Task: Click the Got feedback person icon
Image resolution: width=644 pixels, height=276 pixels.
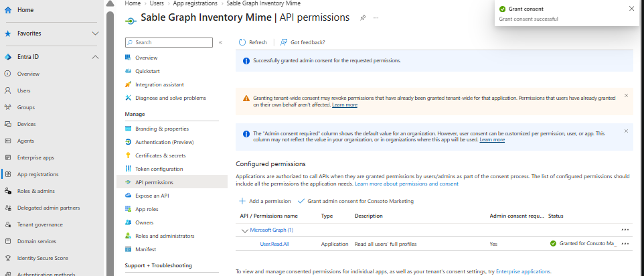Action: [283, 42]
